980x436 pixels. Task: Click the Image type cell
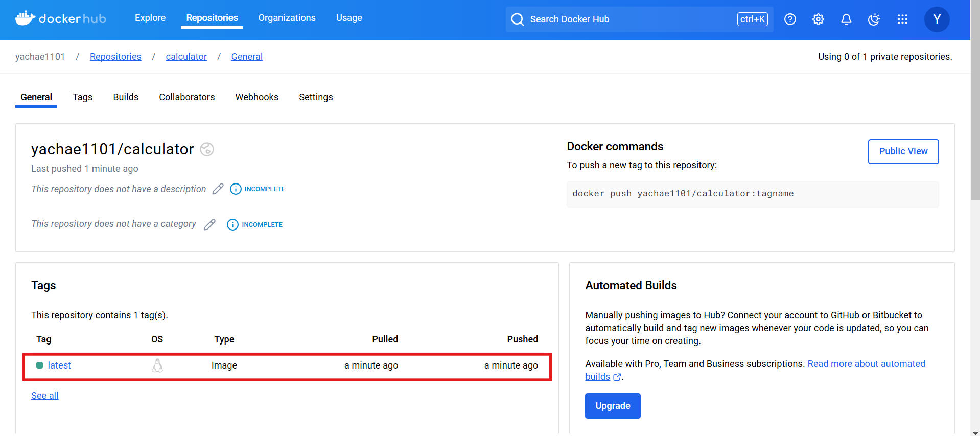click(x=224, y=365)
